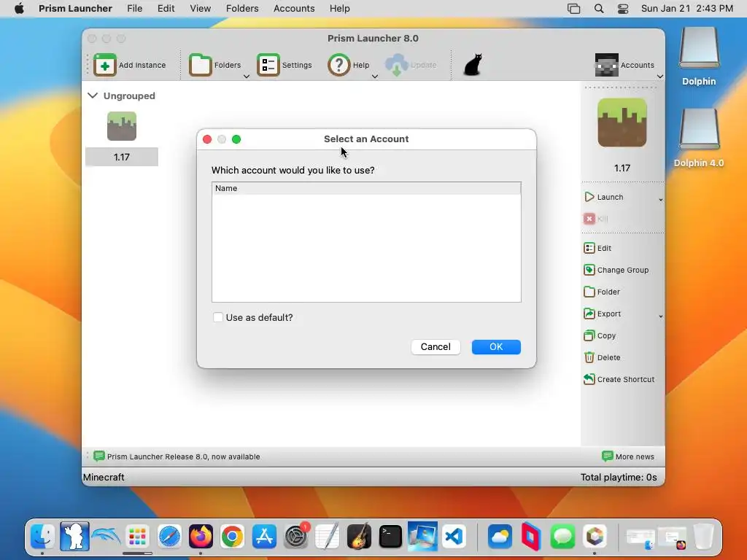Screen dimensions: 747x560
Task: Open Google Chrome from the dock
Action: point(232,537)
